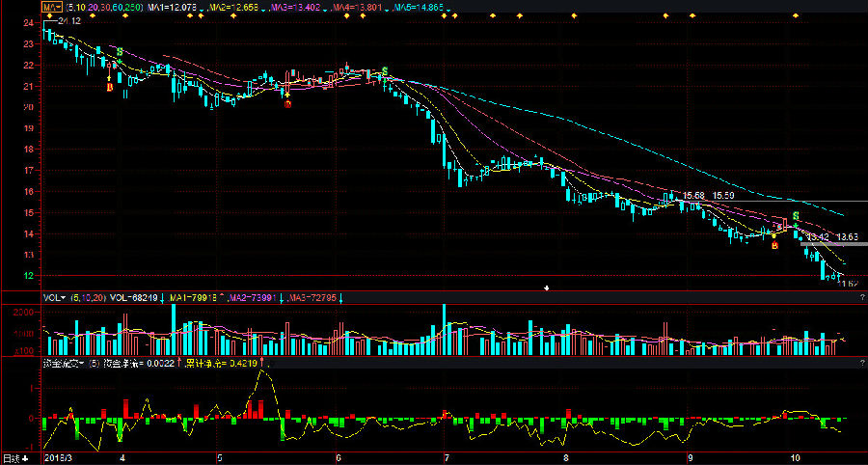Click the green S sell signal near 22.5
The height and width of the screenshot is (465, 868).
[120, 51]
